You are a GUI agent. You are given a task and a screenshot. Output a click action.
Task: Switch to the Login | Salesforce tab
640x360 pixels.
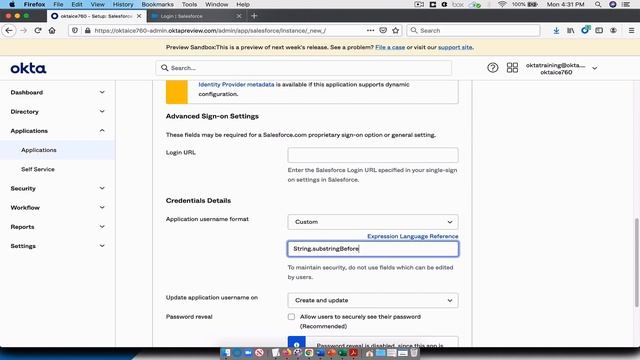coord(196,16)
